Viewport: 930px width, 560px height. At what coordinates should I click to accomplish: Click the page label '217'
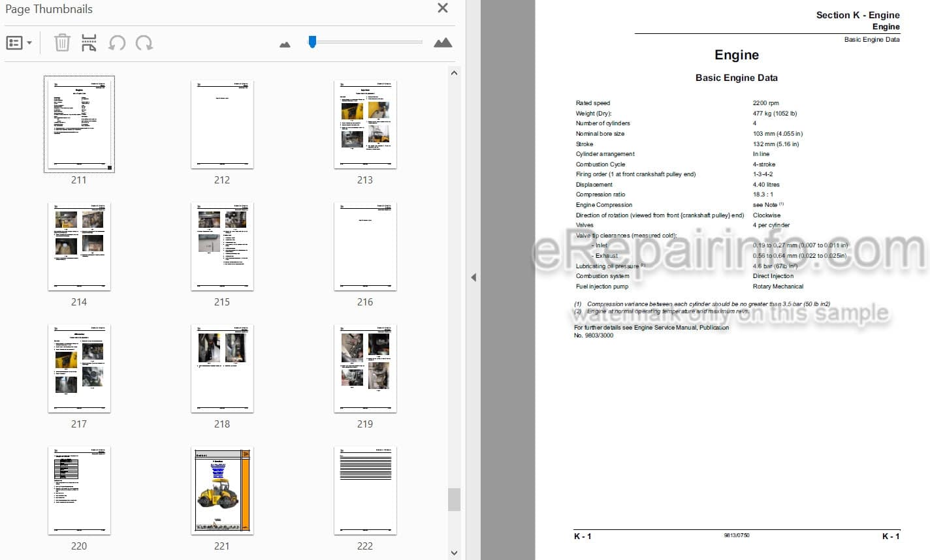tap(79, 424)
